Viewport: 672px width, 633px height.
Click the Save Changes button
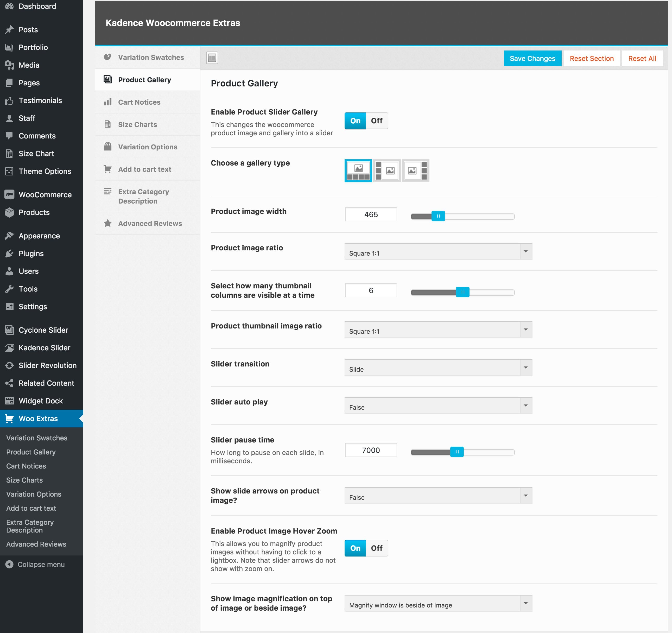pos(532,59)
